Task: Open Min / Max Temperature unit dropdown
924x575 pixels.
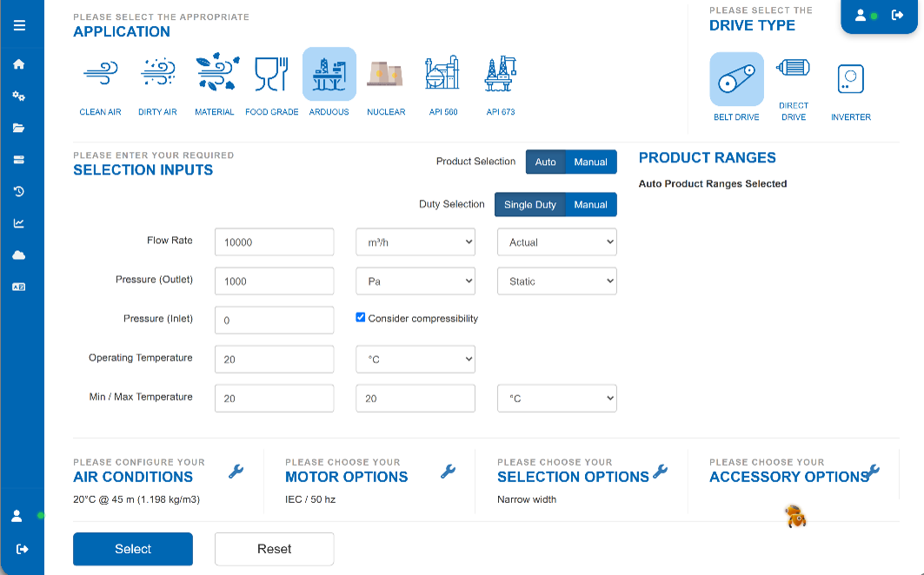Action: pos(557,399)
